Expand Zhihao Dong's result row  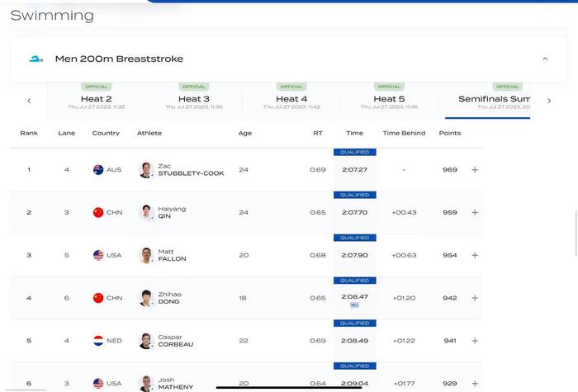point(475,298)
